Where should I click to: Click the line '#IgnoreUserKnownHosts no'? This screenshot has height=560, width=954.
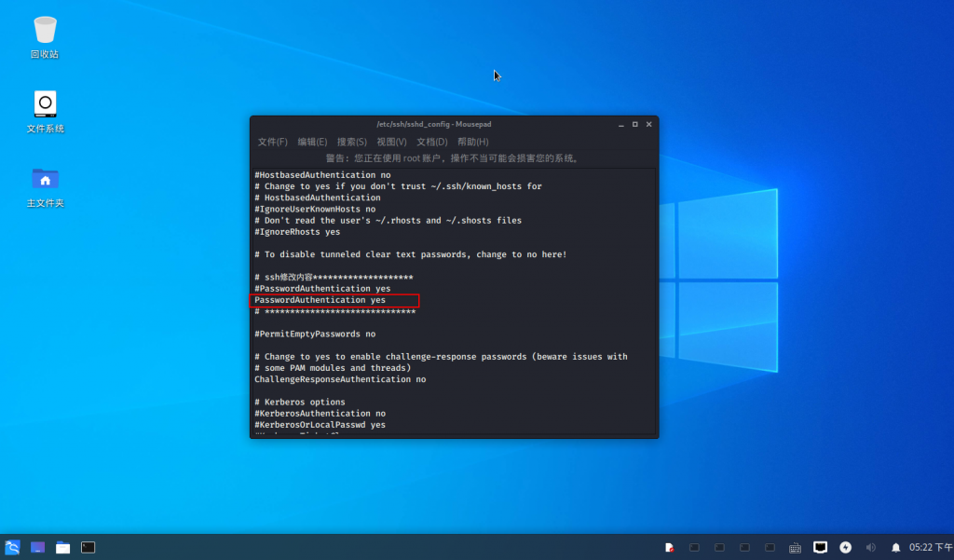[x=315, y=210]
